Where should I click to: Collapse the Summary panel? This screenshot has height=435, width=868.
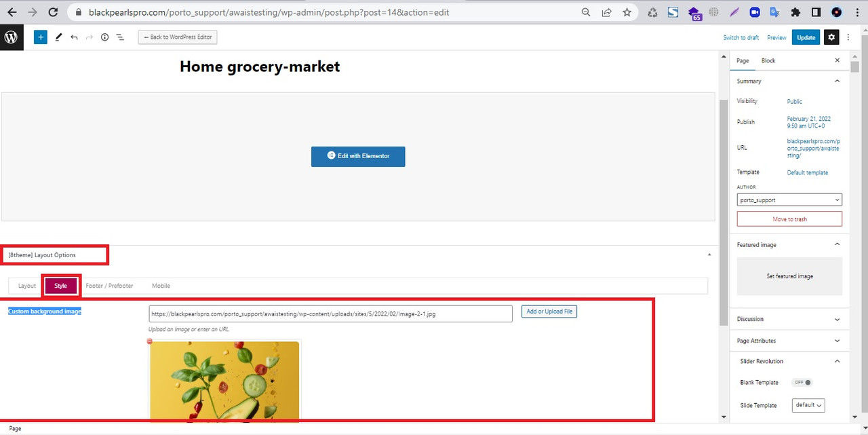pos(837,81)
